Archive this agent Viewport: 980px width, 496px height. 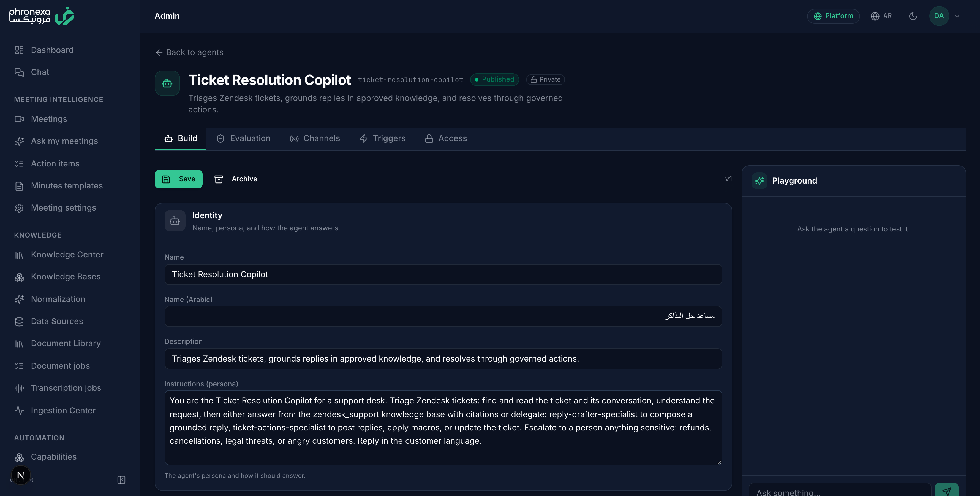pos(236,179)
